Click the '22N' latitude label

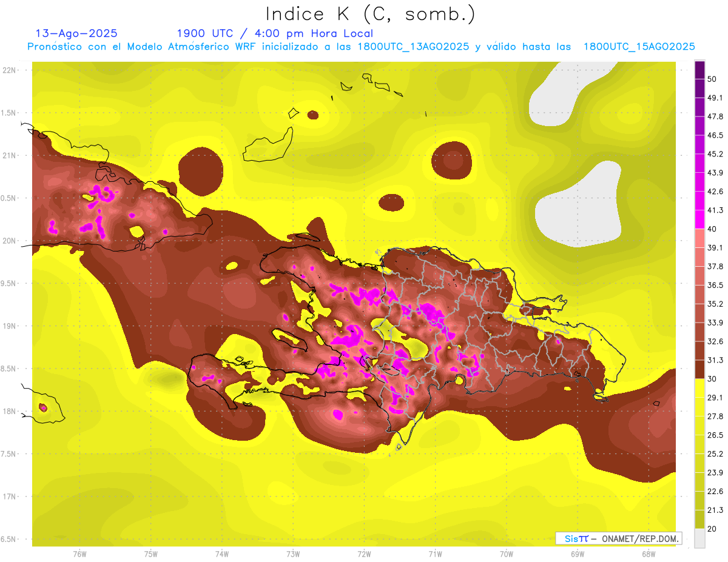coord(9,70)
